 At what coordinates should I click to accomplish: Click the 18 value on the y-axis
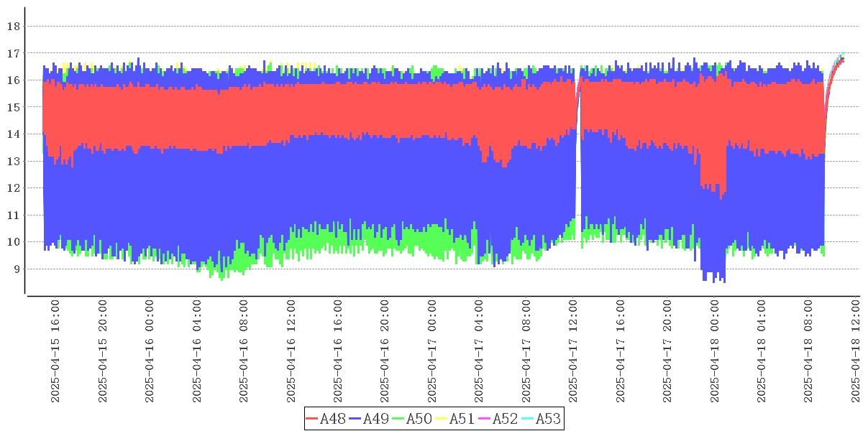(x=12, y=27)
